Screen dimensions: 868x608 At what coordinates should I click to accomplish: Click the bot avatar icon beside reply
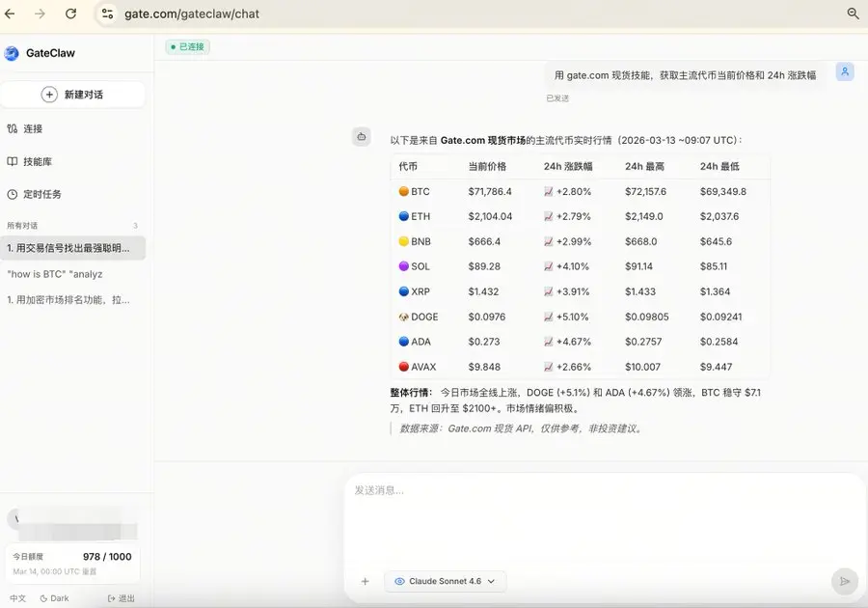[x=362, y=137]
